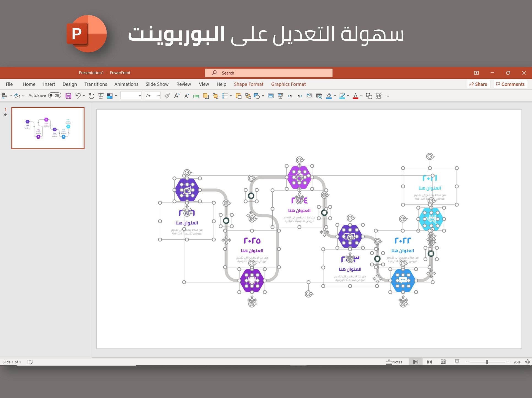
Task: Click the Align objects icon
Action: 4,96
